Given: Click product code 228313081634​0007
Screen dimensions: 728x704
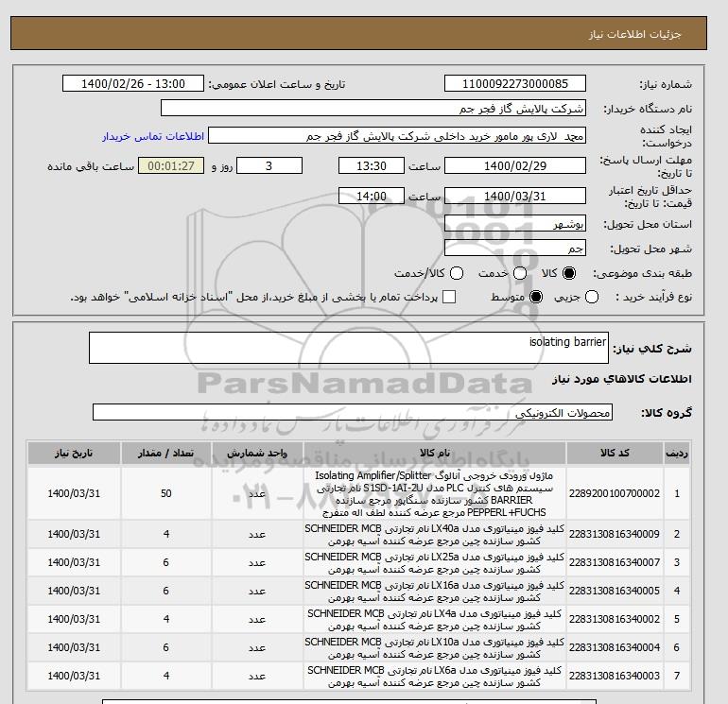Looking at the screenshot, I should point(615,562).
